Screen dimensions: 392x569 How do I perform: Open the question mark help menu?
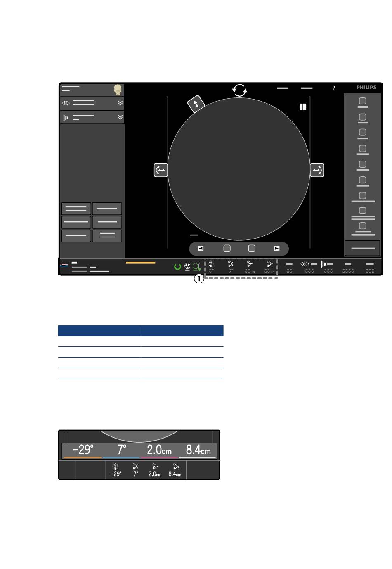334,88
